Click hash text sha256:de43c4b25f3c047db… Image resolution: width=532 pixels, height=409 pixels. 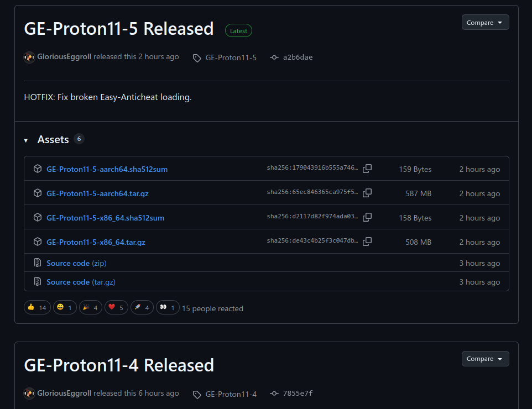click(x=312, y=240)
